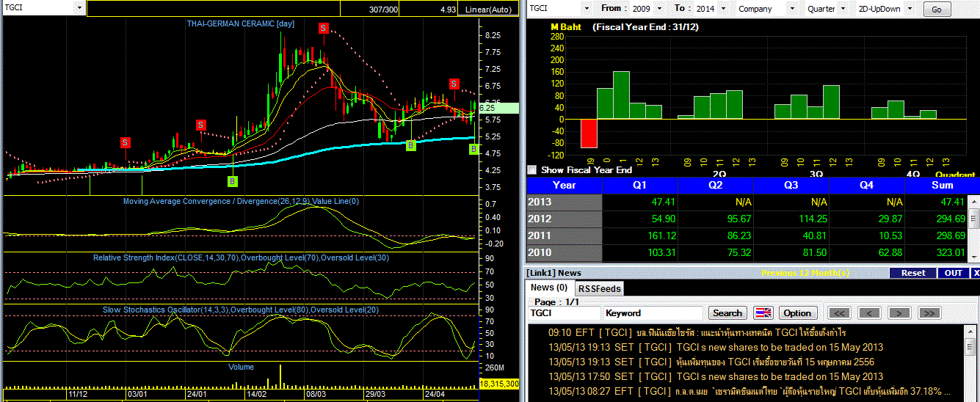Go to last news page with >>
This screenshot has height=402, width=980.
929,313
